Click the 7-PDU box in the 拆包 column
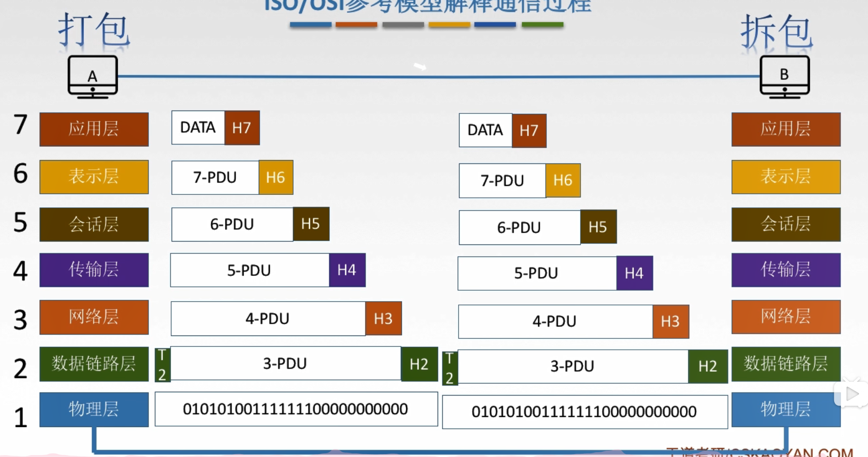This screenshot has height=457, width=868. click(x=502, y=181)
